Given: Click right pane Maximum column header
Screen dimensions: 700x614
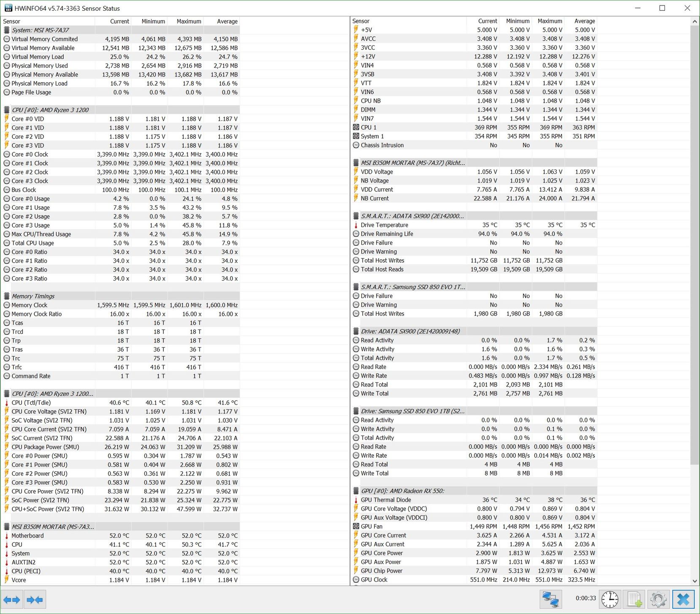Looking at the screenshot, I should 548,21.
